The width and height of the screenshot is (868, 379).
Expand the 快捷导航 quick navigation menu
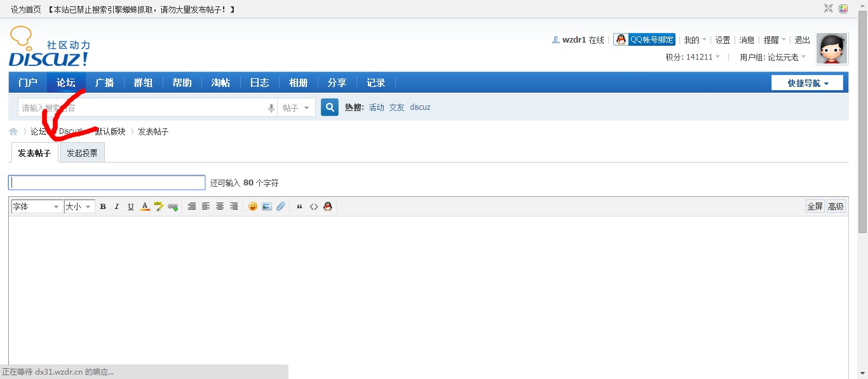coord(807,83)
